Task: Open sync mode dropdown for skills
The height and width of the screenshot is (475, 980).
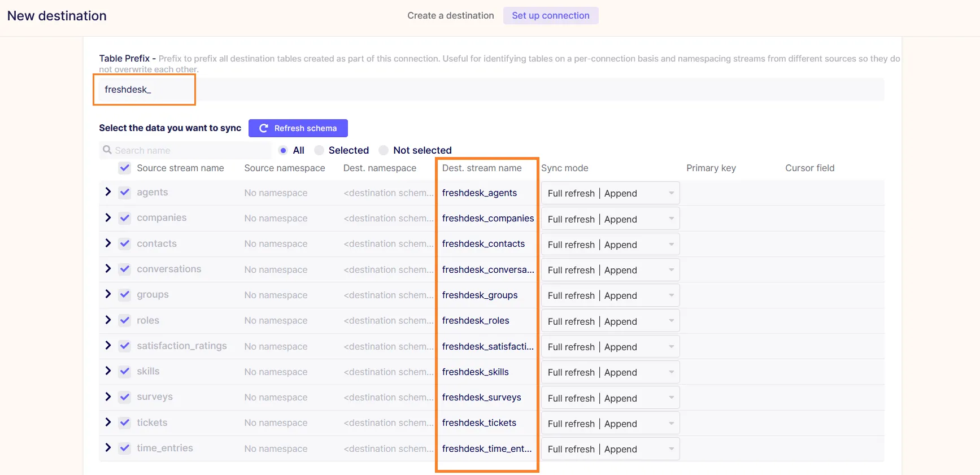Action: (x=610, y=372)
